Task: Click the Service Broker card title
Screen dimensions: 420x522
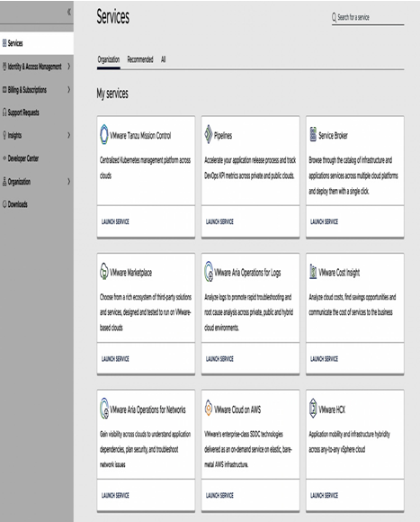Action: pos(333,136)
